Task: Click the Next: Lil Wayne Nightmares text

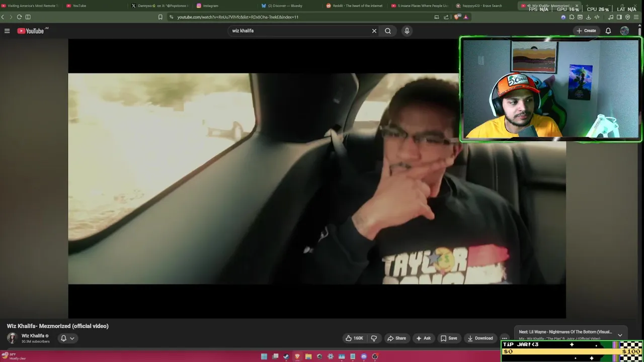Action: pos(566,332)
